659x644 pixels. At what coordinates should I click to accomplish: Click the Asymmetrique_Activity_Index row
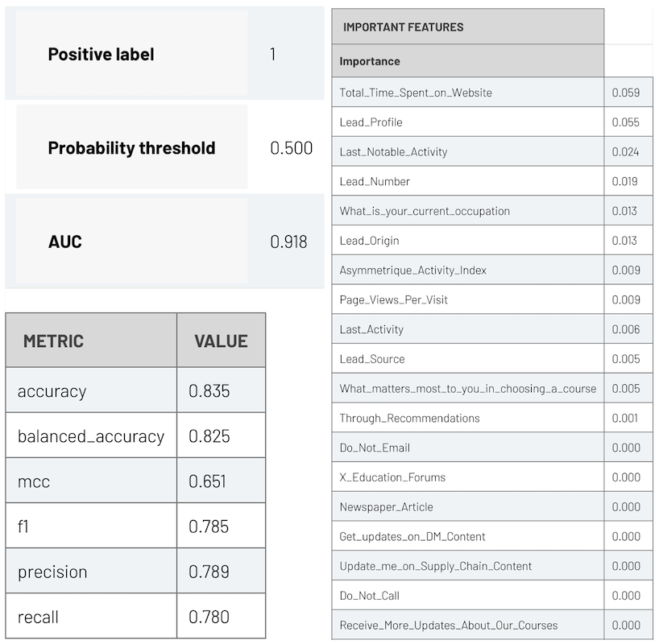(x=492, y=270)
